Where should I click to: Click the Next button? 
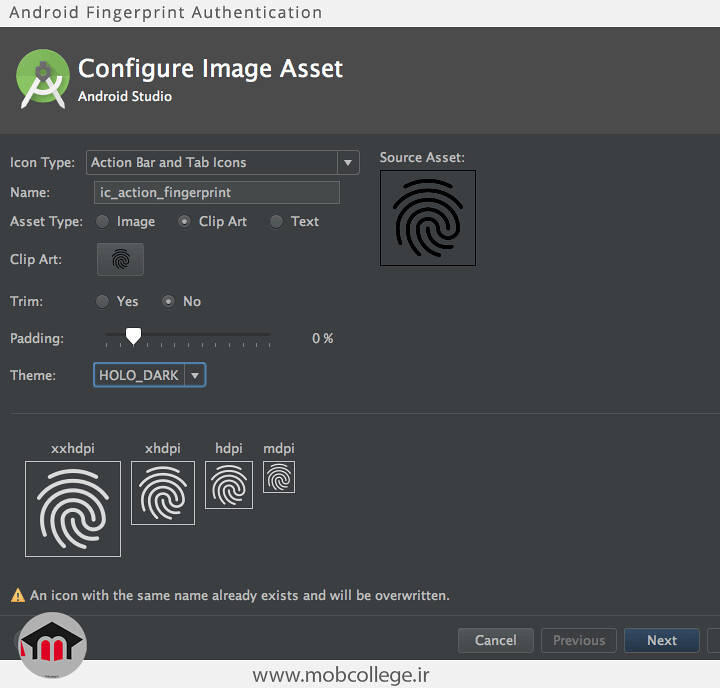coord(662,640)
